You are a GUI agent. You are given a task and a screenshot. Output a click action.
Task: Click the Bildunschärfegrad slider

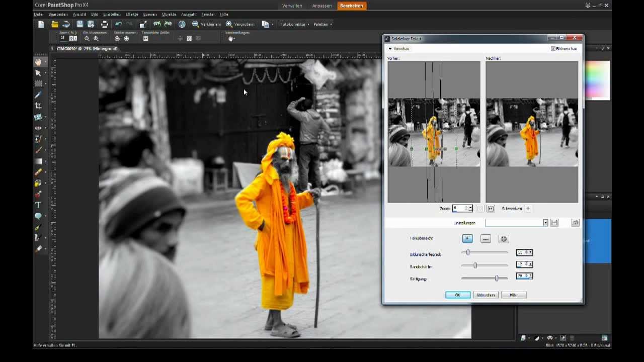coord(485,252)
